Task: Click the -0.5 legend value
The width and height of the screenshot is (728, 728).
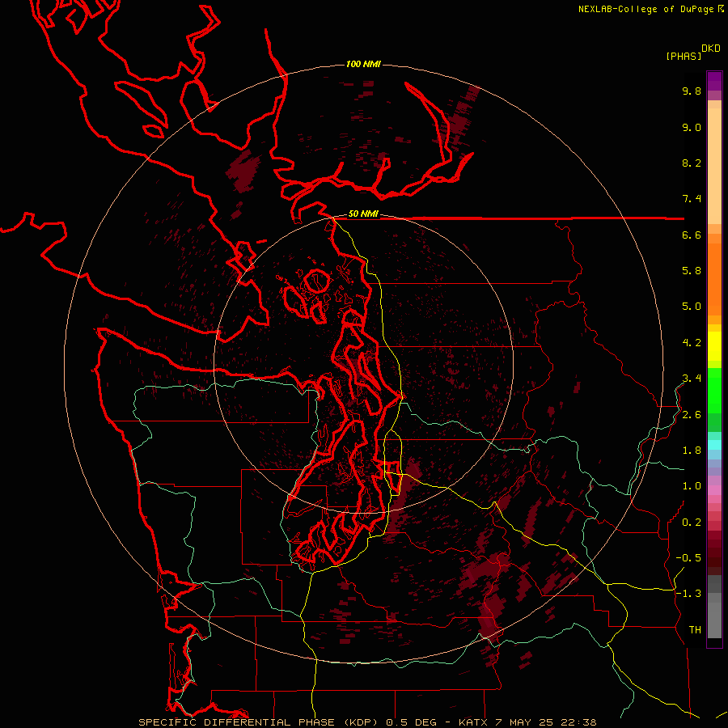Action: (x=688, y=558)
